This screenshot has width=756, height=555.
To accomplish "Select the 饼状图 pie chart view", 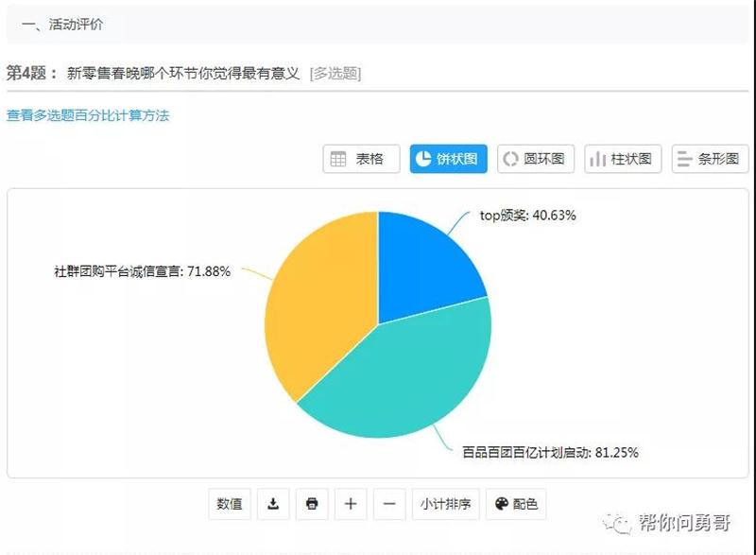I will pyautogui.click(x=449, y=159).
